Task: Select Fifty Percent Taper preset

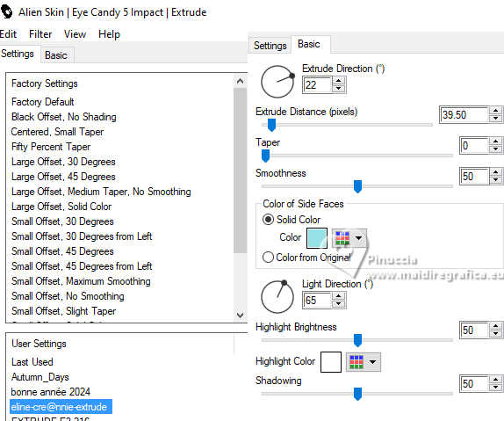Action: 51,147
